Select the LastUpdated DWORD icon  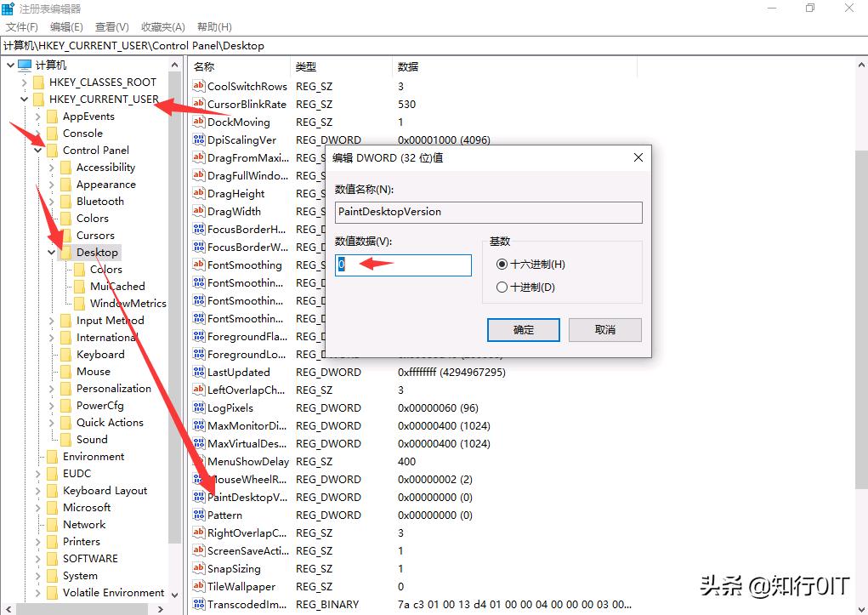tap(200, 372)
